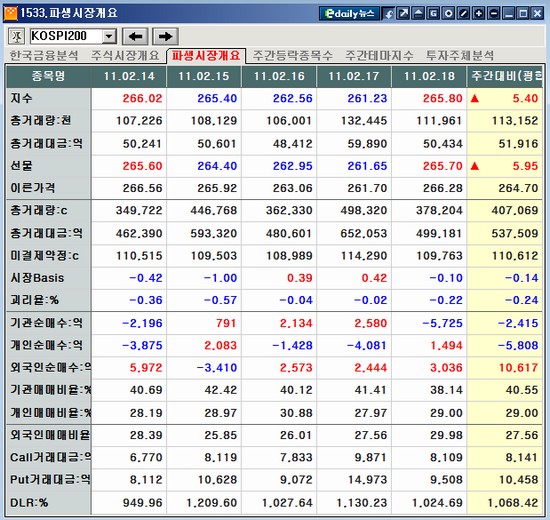Click the curved return arrow icon
The image size is (550, 520).
click(x=388, y=14)
